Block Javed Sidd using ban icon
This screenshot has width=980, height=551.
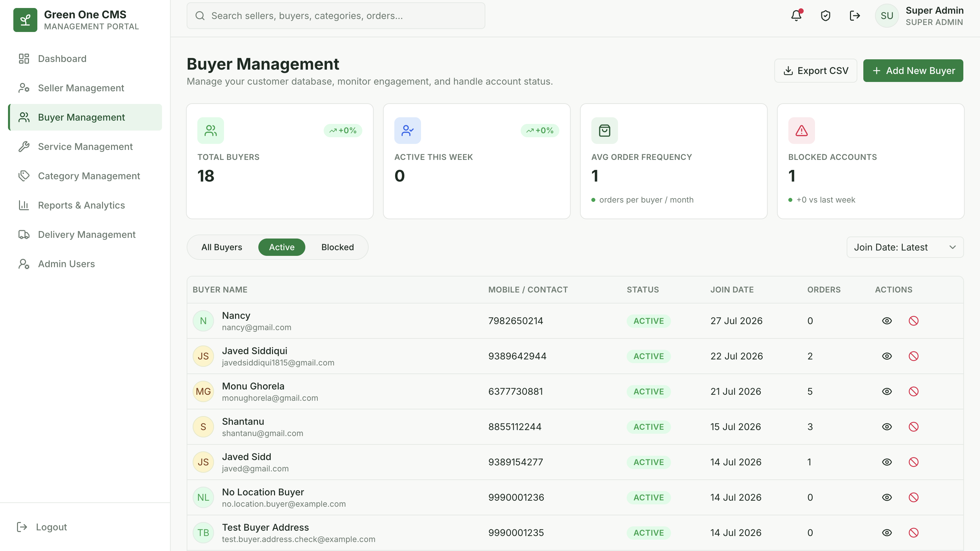tap(913, 462)
